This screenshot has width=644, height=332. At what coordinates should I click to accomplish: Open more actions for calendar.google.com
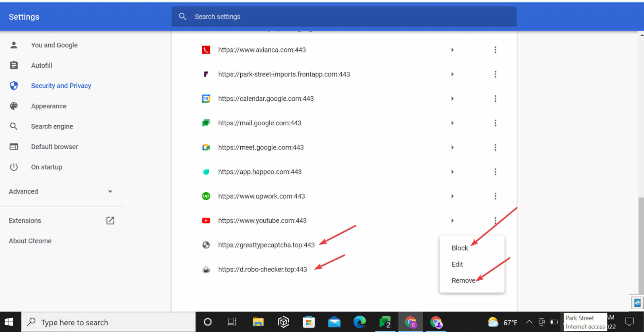point(495,99)
